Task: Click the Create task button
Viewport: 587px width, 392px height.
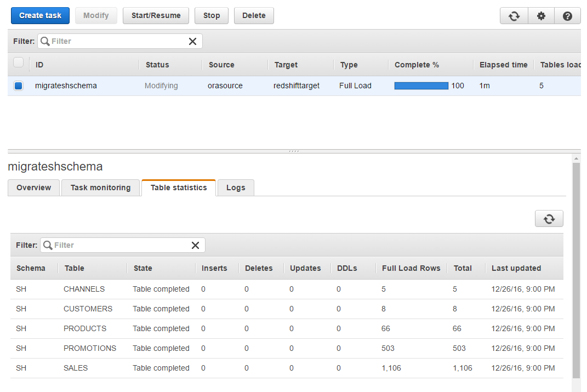Action: click(40, 15)
